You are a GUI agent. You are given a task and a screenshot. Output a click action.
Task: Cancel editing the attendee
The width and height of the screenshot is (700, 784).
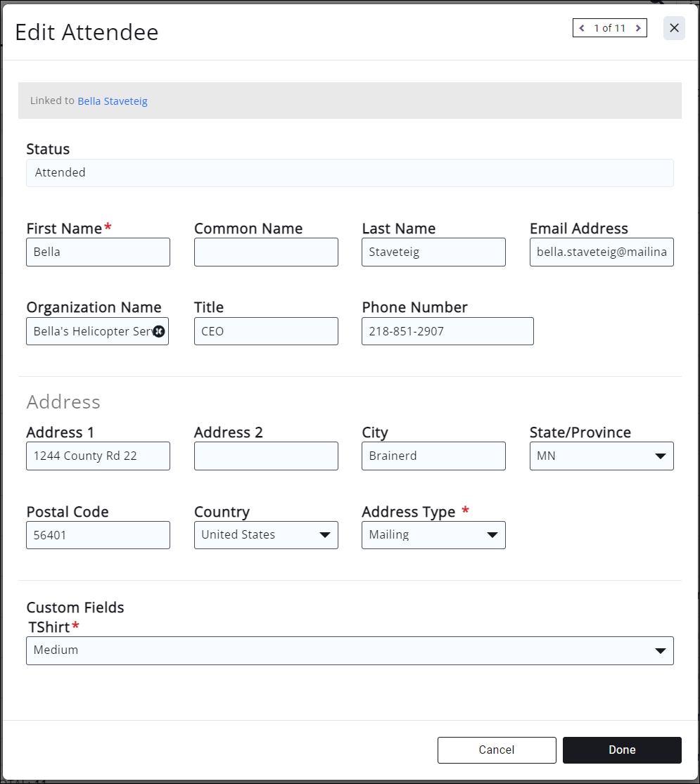pos(497,750)
